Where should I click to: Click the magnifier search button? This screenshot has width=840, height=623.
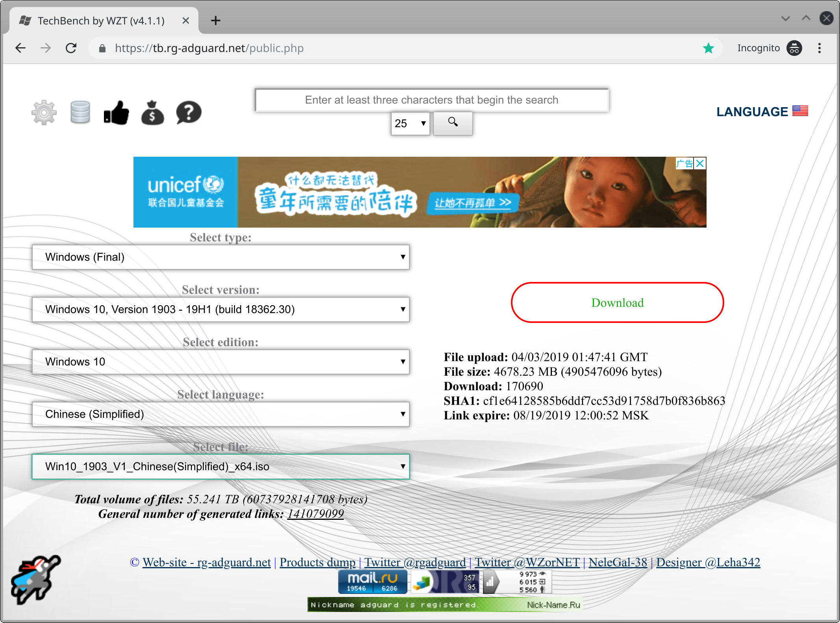(453, 123)
